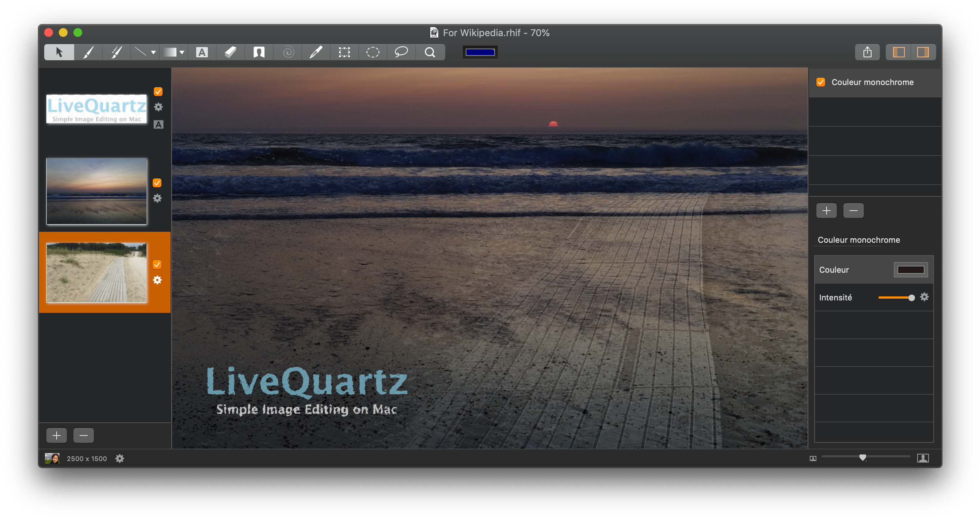
Task: Add a new layer with plus button
Action: (x=57, y=435)
